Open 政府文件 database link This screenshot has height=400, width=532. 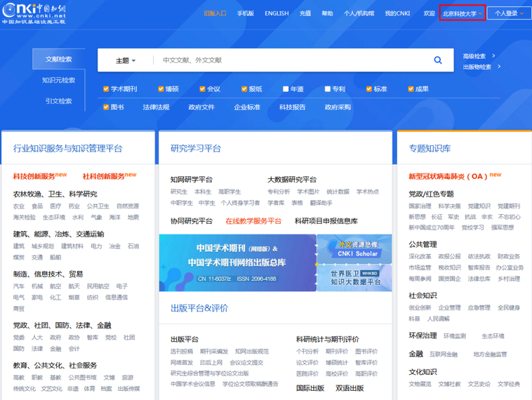[201, 107]
